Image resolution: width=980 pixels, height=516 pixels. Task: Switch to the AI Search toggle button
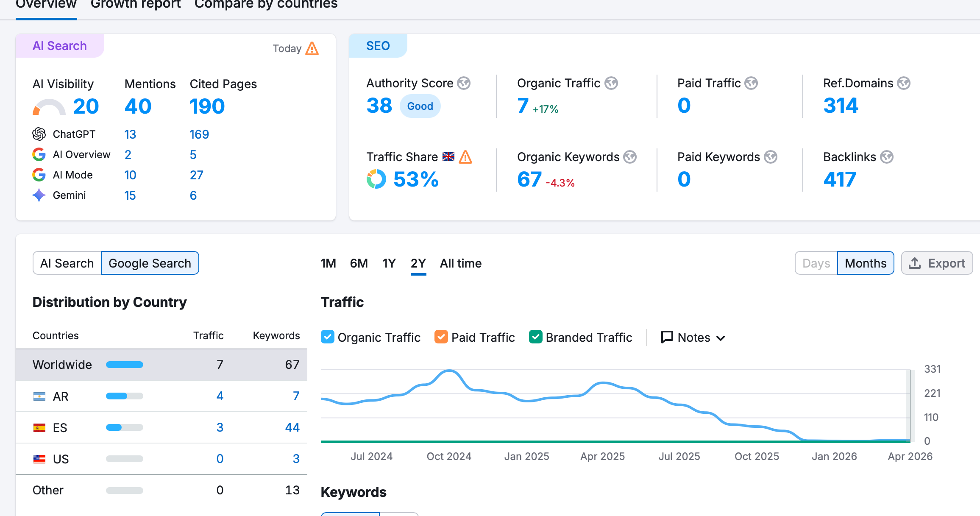[67, 263]
